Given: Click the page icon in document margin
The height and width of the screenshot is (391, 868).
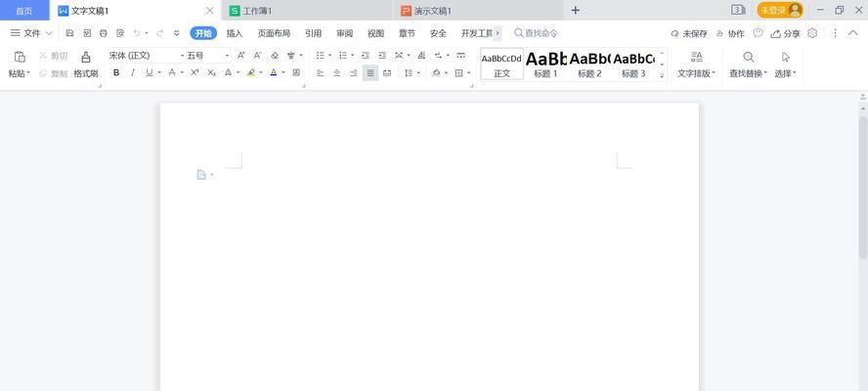Looking at the screenshot, I should [201, 175].
